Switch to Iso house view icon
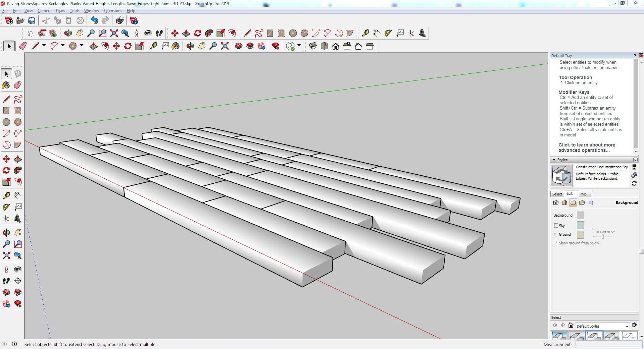This screenshot has width=644, height=349. click(x=313, y=46)
